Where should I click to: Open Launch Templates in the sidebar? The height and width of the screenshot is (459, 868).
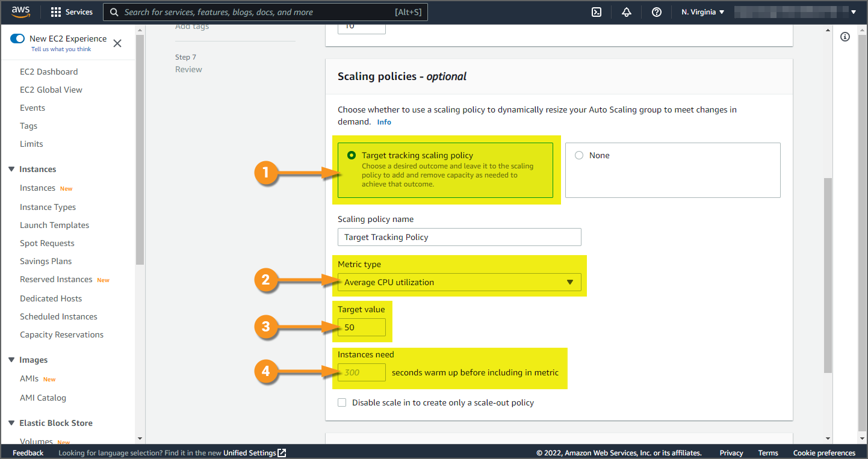click(x=54, y=225)
